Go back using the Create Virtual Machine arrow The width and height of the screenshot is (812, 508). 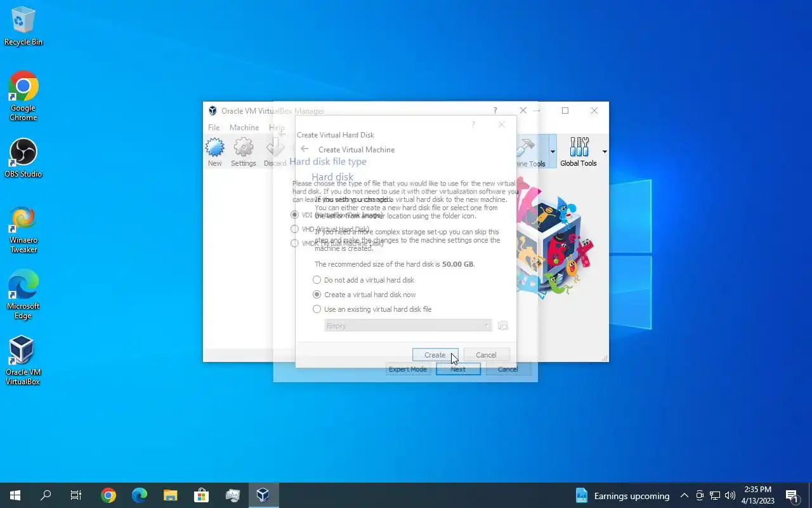pyautogui.click(x=304, y=149)
